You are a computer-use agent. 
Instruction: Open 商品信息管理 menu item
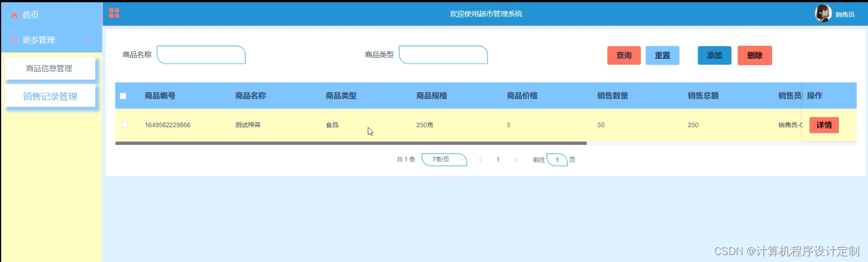(x=49, y=68)
